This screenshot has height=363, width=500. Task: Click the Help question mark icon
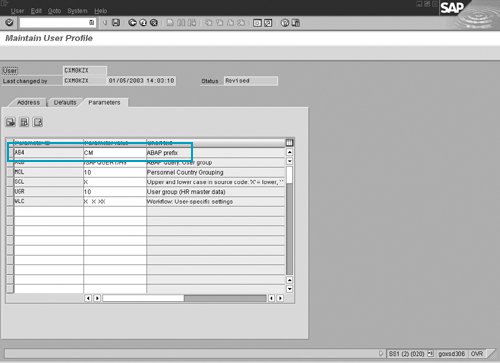(x=284, y=23)
